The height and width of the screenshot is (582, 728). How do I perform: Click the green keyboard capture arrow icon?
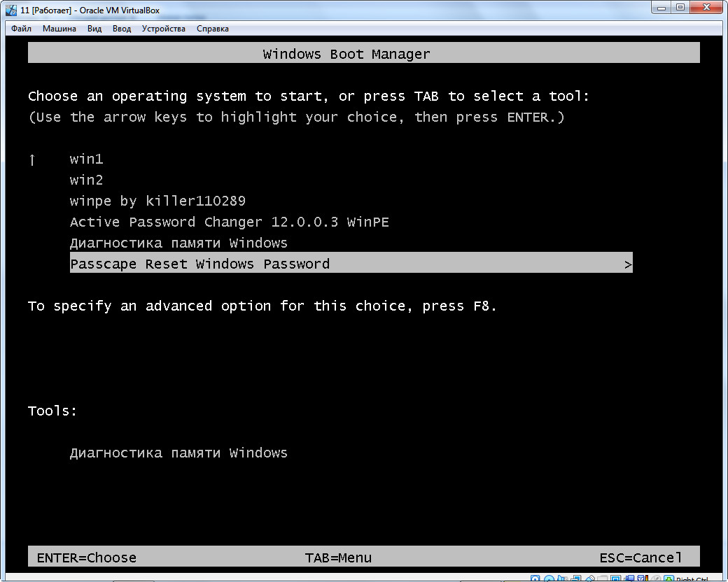(x=668, y=579)
